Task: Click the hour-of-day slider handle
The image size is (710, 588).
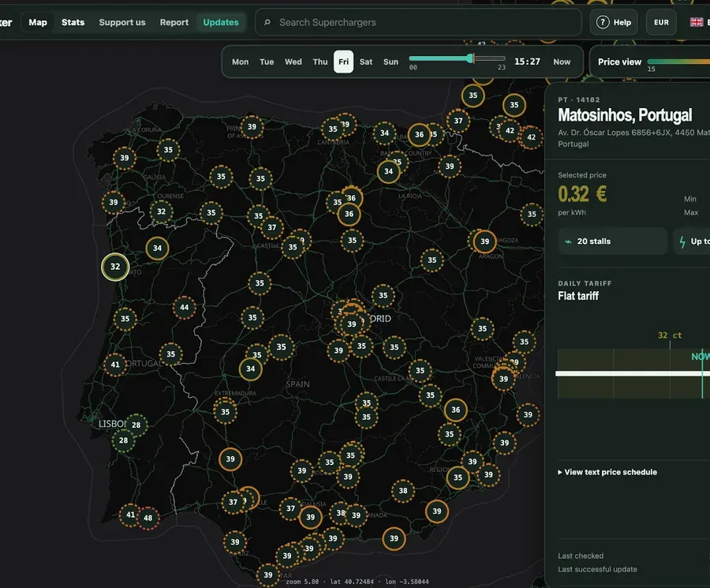Action: coord(472,58)
